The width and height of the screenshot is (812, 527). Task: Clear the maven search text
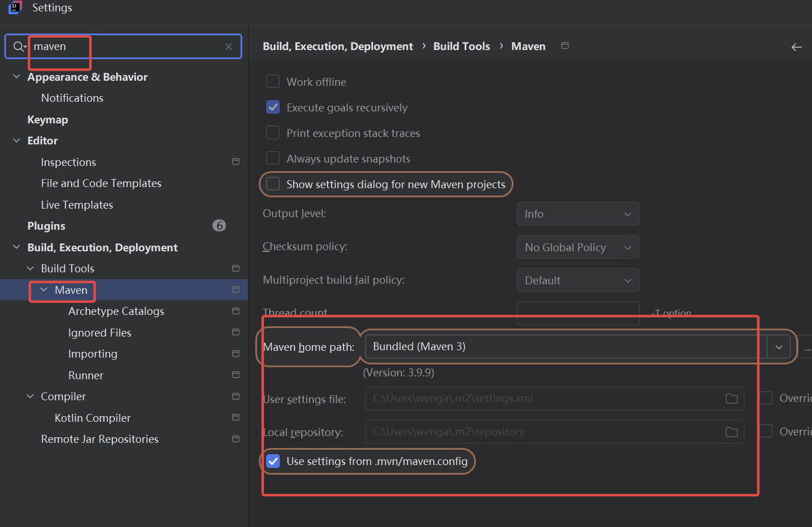point(229,47)
